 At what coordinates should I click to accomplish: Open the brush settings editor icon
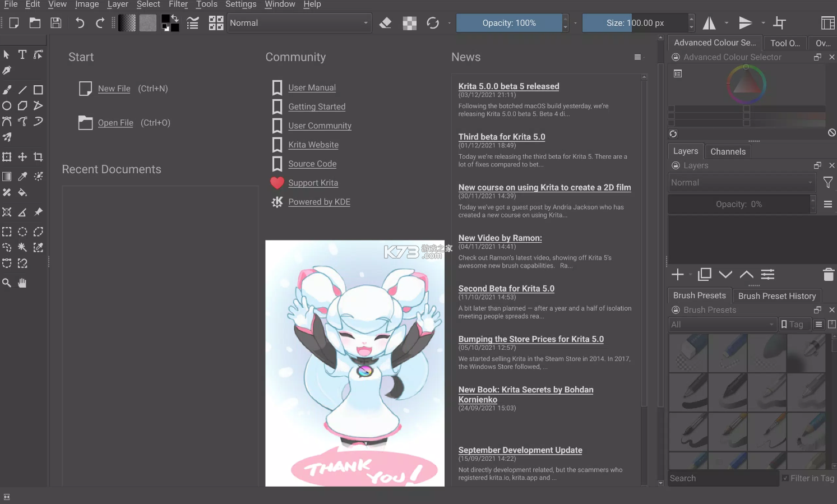(x=193, y=23)
